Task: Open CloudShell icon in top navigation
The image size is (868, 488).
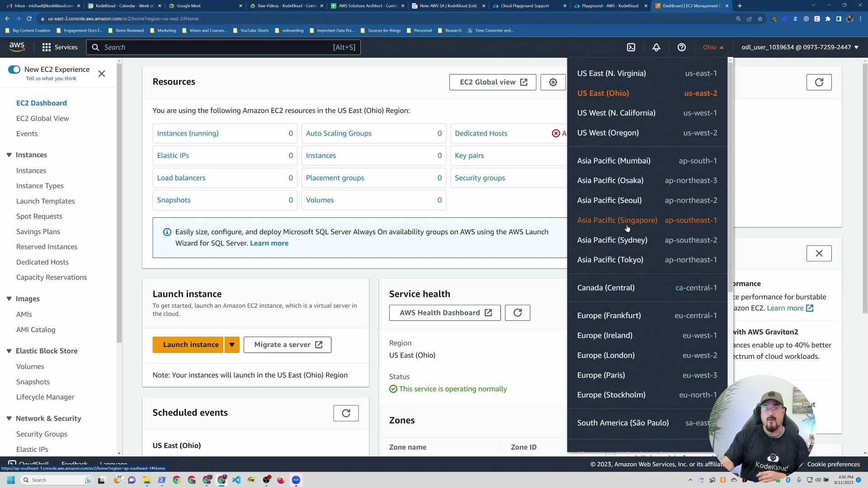Action: click(x=631, y=47)
